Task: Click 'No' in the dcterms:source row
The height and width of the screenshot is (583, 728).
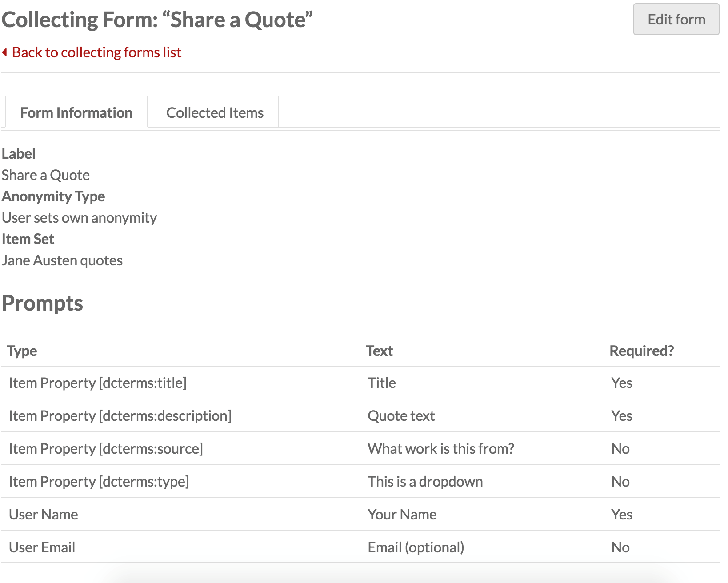Action: coord(620,449)
